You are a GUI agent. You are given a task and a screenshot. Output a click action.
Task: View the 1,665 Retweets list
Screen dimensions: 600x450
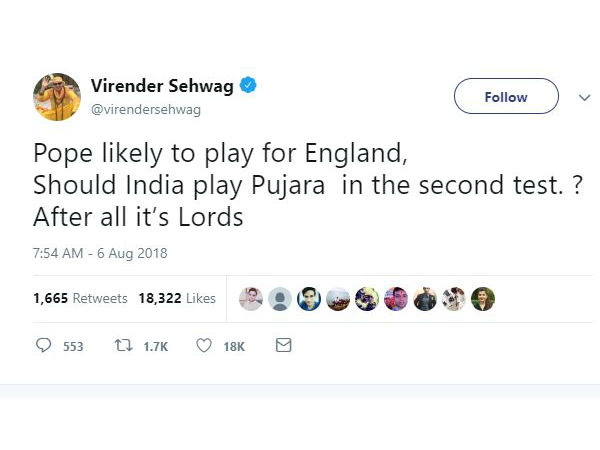click(80, 298)
